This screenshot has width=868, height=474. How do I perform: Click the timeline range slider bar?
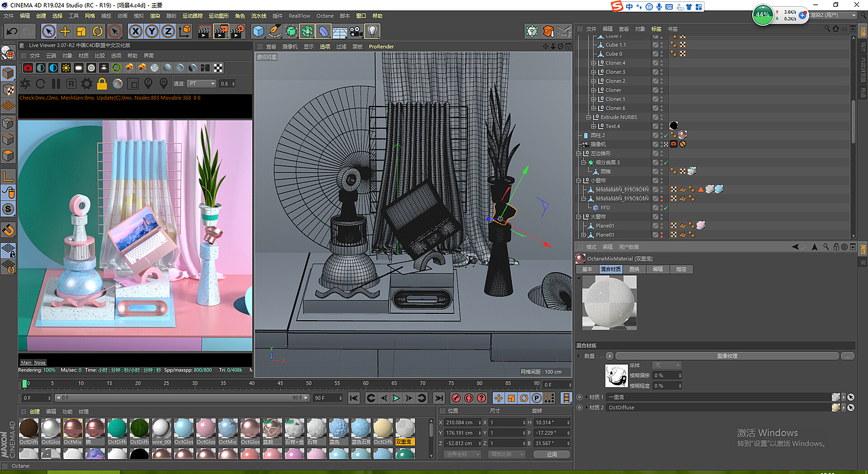[182, 398]
